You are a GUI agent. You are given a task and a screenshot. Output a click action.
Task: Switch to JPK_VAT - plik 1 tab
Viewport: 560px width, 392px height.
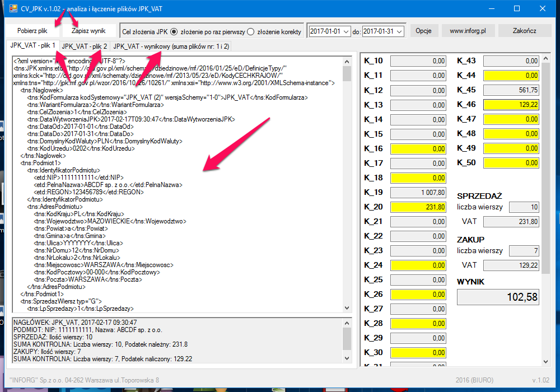pos(33,45)
